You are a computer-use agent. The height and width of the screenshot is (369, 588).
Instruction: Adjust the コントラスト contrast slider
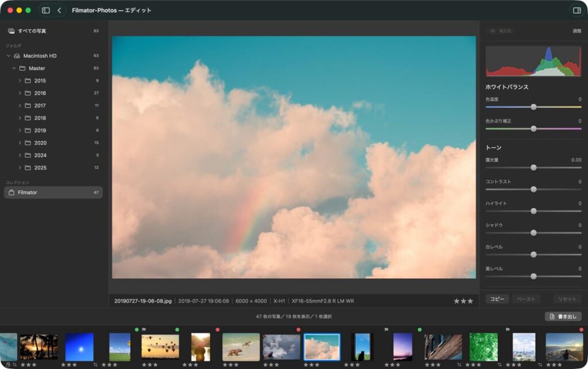533,189
